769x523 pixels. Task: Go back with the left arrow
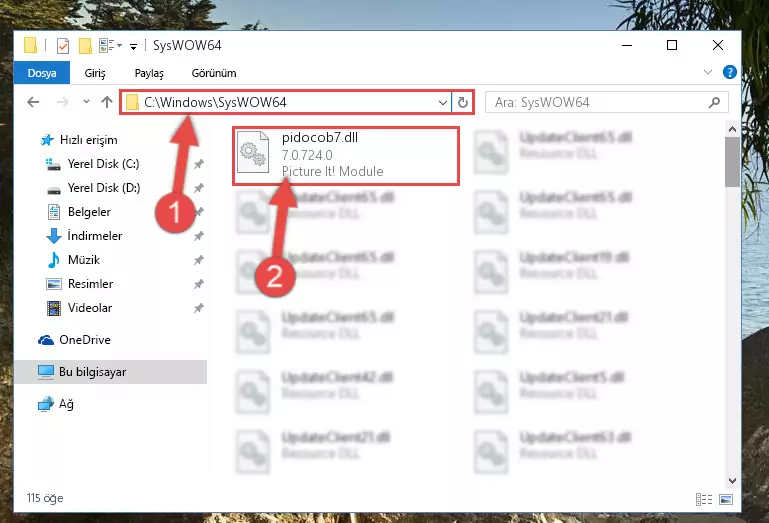click(x=33, y=102)
